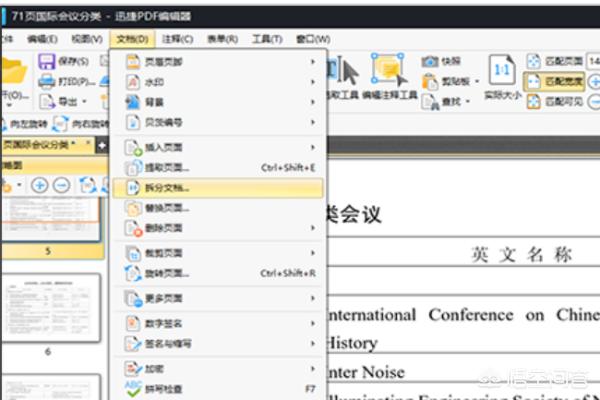600x400 pixels.
Task: Click the 导出 export icon
Action: point(48,101)
